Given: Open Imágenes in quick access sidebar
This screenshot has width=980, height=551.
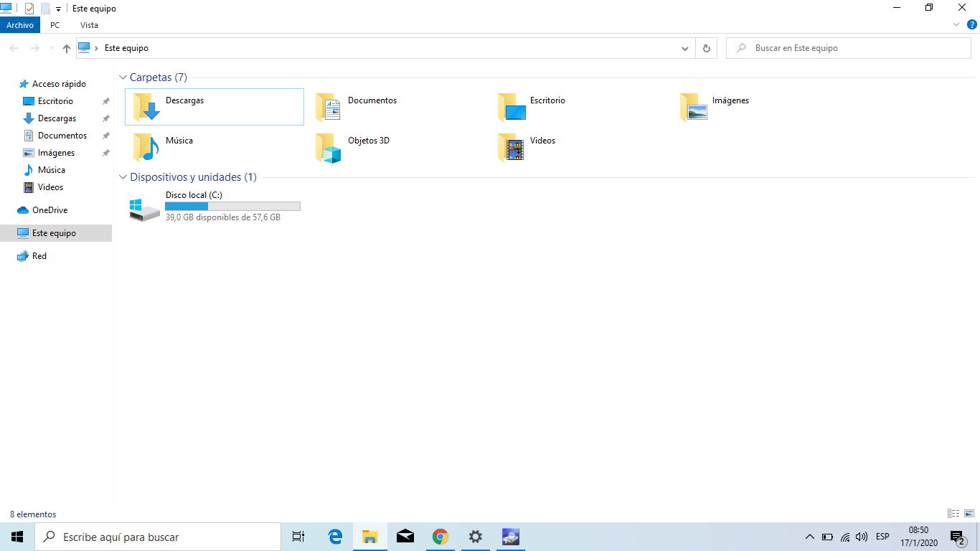Looking at the screenshot, I should tap(56, 153).
